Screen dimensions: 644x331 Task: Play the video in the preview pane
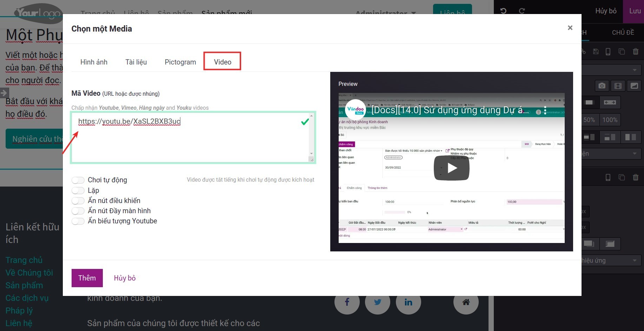click(451, 168)
